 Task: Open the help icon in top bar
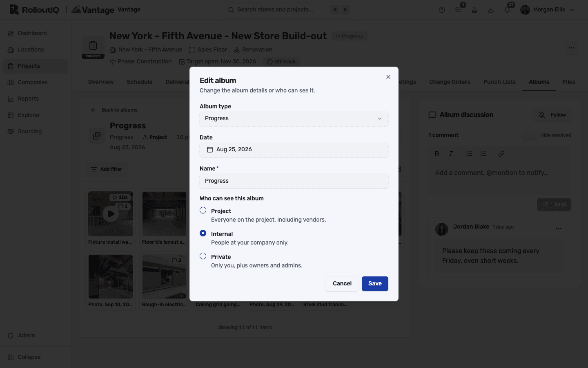pos(442,10)
